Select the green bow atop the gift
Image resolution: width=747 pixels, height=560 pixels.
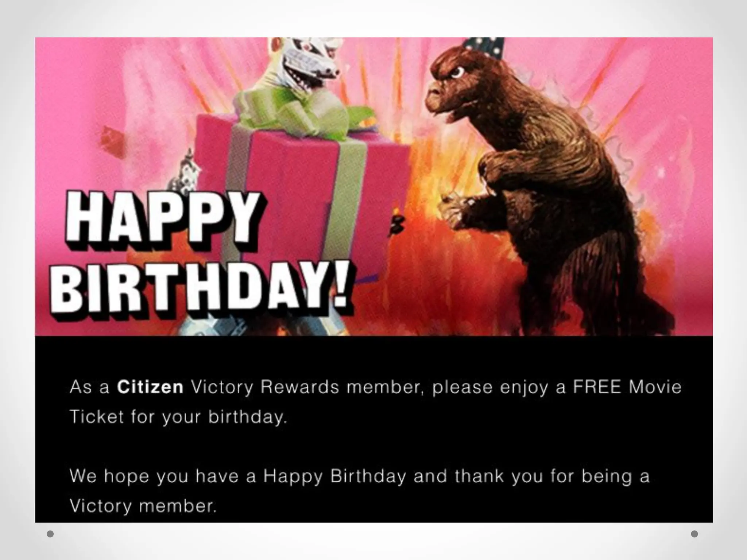302,109
